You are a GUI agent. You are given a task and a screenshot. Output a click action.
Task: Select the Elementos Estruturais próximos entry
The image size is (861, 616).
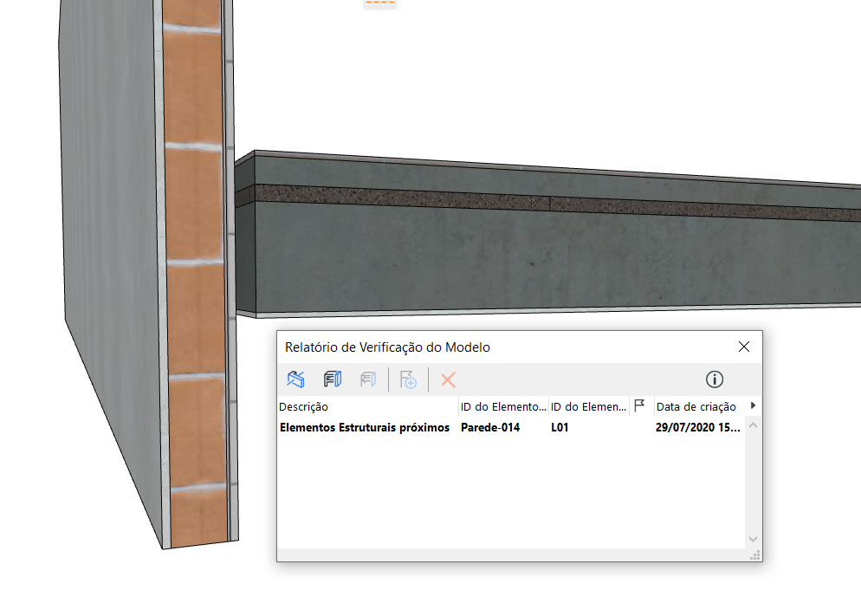365,427
